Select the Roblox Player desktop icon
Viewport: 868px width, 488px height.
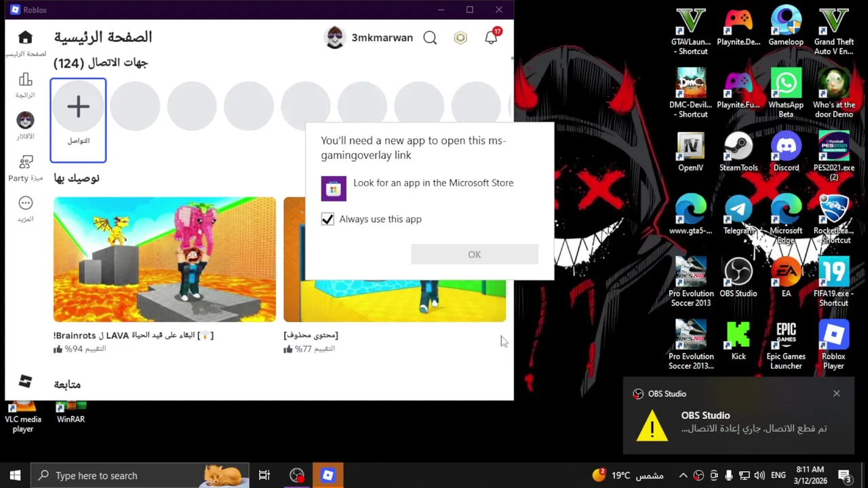click(x=833, y=346)
